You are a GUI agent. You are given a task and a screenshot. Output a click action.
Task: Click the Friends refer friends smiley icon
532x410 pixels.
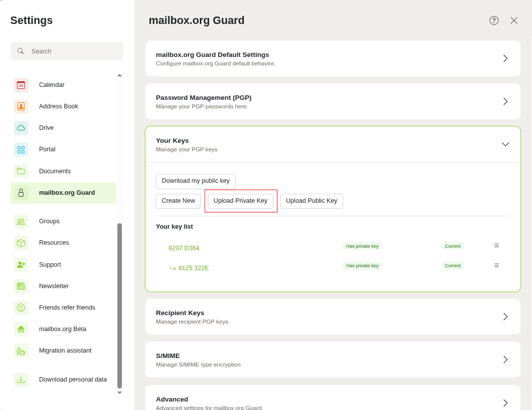pos(21,308)
